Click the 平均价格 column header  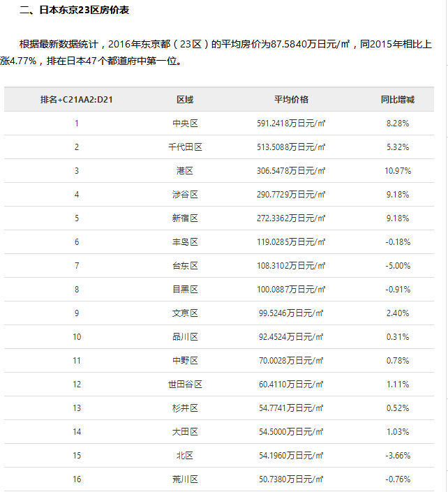(291, 99)
